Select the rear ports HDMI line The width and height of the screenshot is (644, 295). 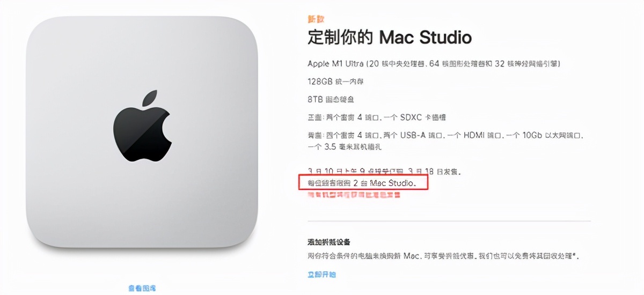coord(445,135)
